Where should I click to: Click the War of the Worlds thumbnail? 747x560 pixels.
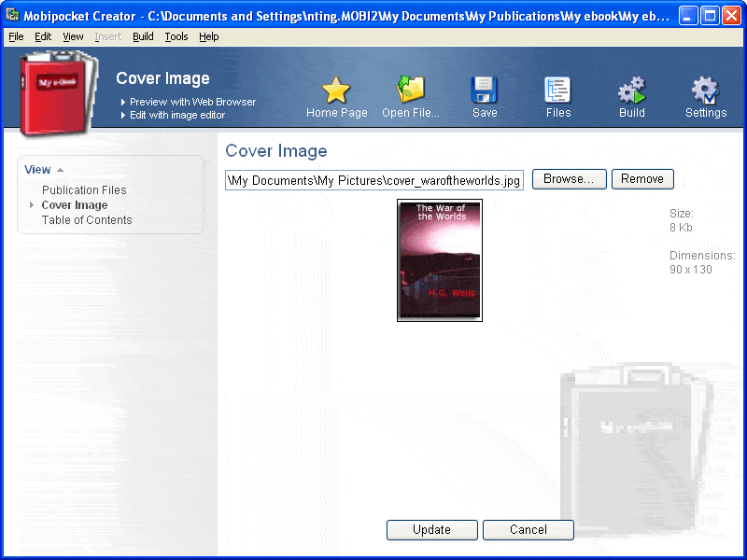point(439,260)
